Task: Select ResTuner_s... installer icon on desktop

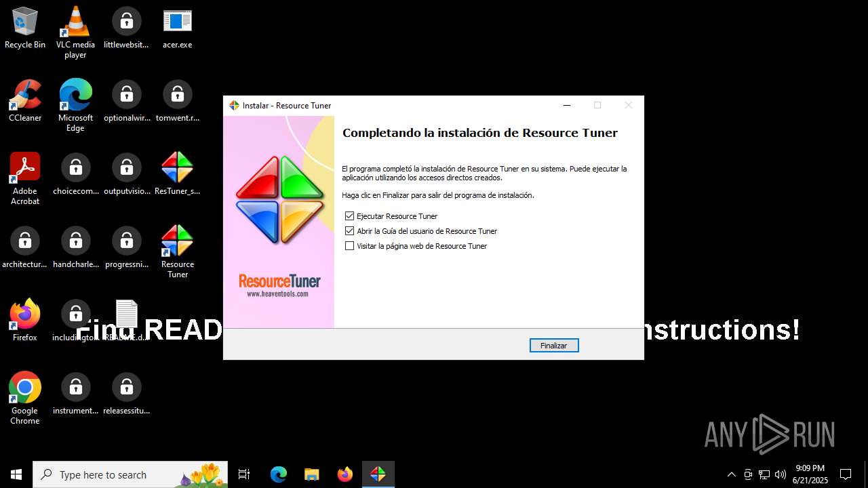Action: (177, 174)
